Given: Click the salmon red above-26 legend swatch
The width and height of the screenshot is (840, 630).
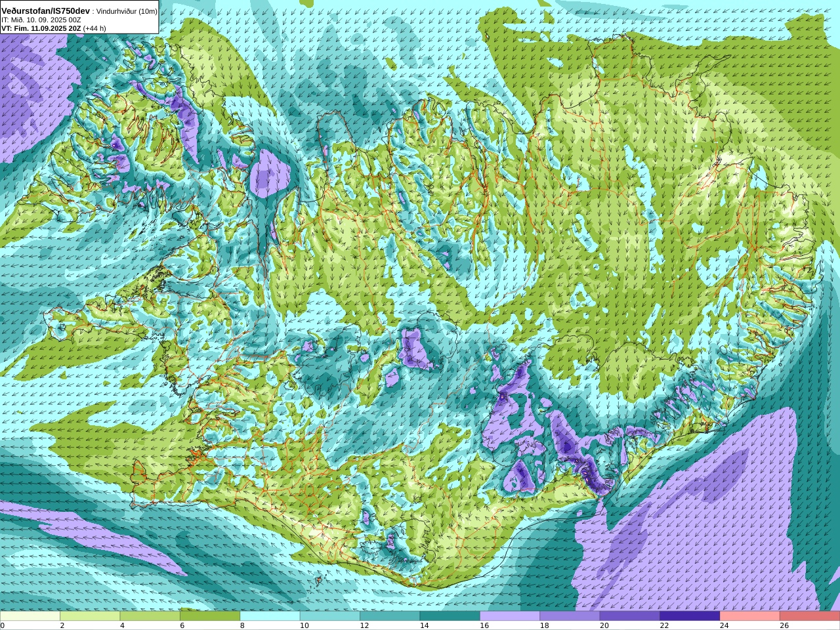Looking at the screenshot, I should click(810, 616).
